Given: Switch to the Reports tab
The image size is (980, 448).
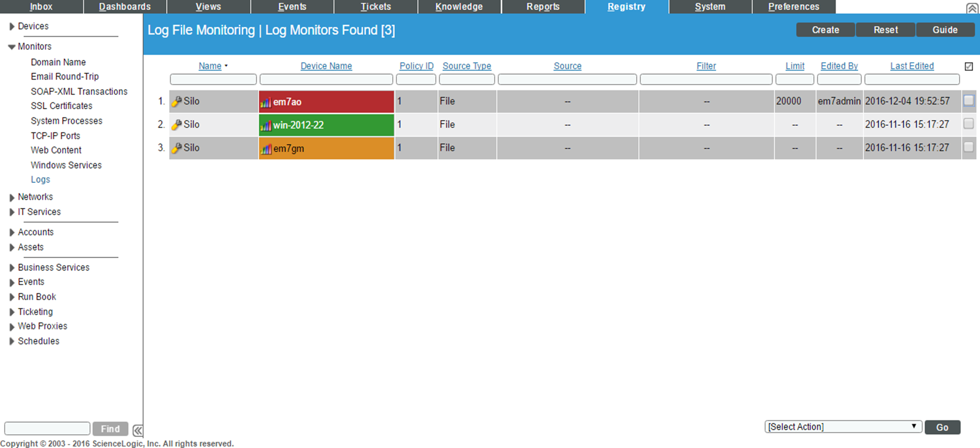Looking at the screenshot, I should pyautogui.click(x=543, y=6).
